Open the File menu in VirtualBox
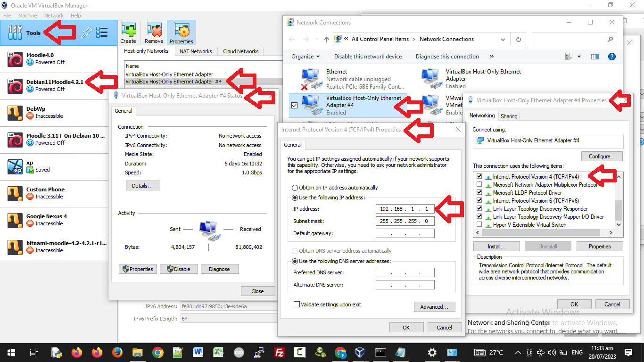This screenshot has width=644, height=362. 7,16
